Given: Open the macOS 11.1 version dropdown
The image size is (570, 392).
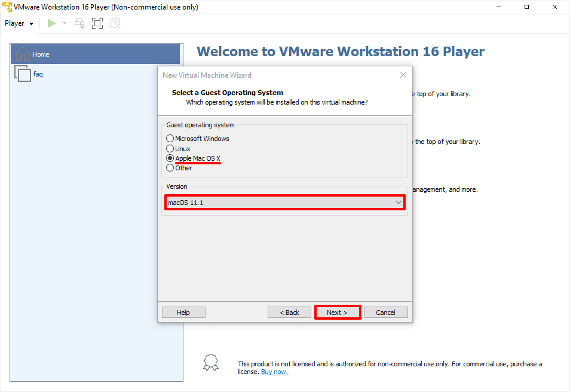Looking at the screenshot, I should pyautogui.click(x=285, y=203).
